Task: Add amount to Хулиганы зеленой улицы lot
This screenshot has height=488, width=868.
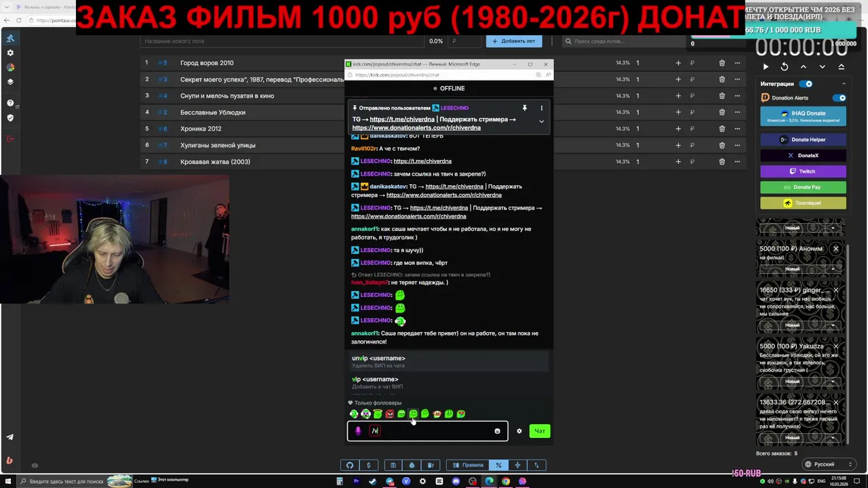Action: [x=677, y=145]
